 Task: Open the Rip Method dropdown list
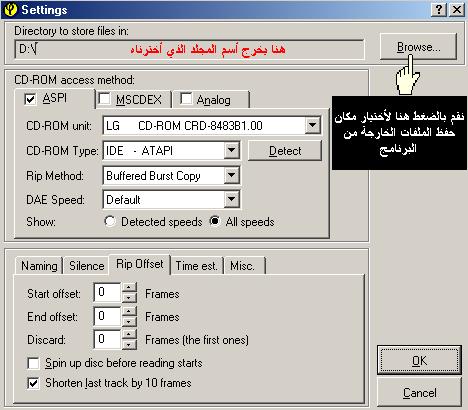pyautogui.click(x=232, y=175)
